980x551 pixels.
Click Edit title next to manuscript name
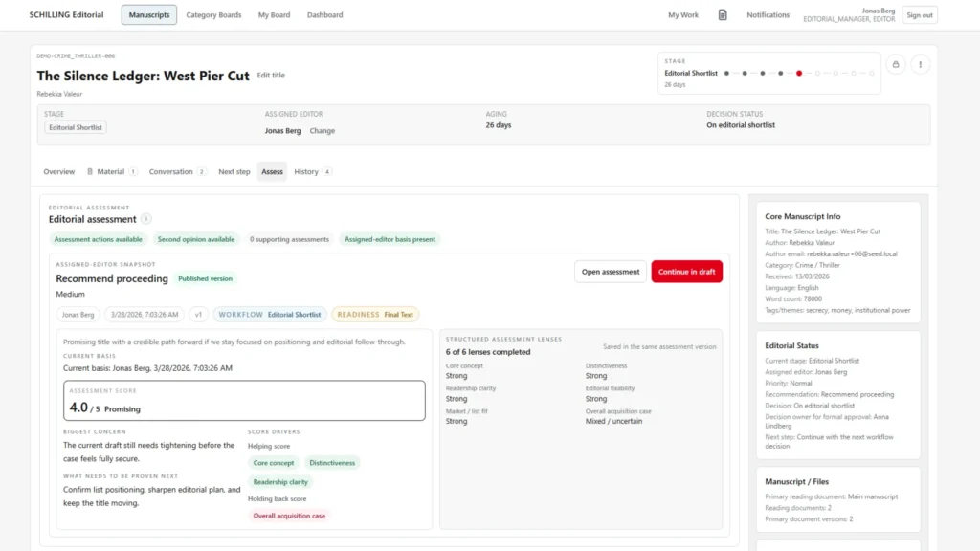[271, 76]
